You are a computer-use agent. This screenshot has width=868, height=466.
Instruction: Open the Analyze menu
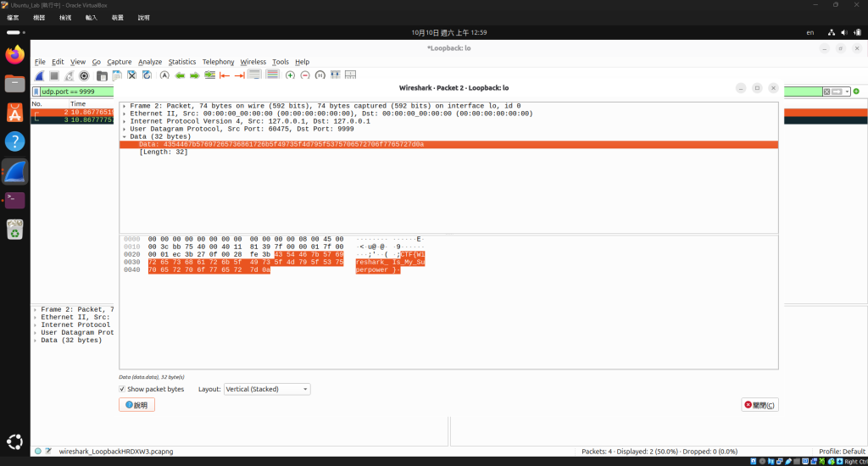click(x=150, y=62)
